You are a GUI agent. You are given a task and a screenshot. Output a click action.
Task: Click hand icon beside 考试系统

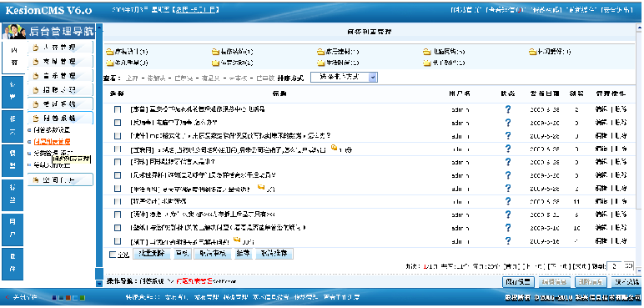(x=36, y=104)
